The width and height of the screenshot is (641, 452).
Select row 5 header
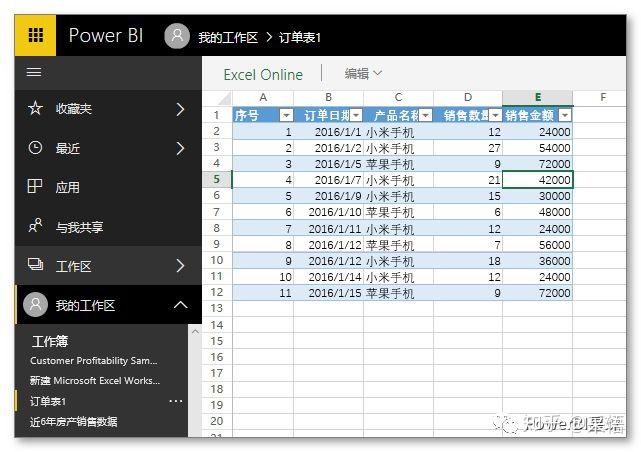217,179
